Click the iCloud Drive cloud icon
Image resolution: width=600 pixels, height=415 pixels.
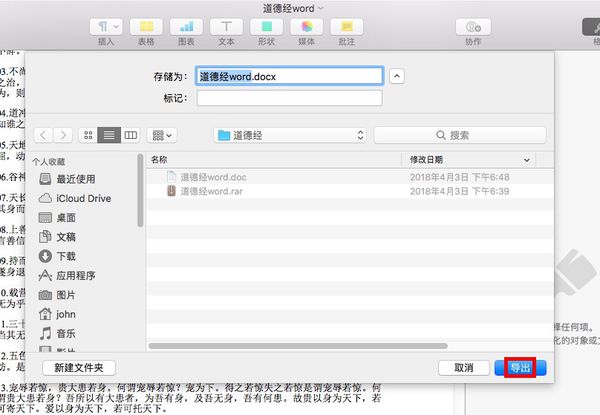[45, 198]
